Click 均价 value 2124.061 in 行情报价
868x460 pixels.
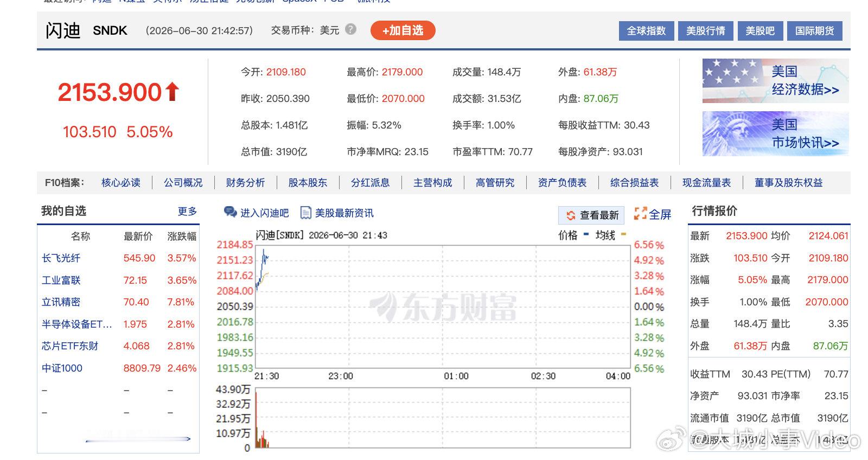pyautogui.click(x=828, y=236)
